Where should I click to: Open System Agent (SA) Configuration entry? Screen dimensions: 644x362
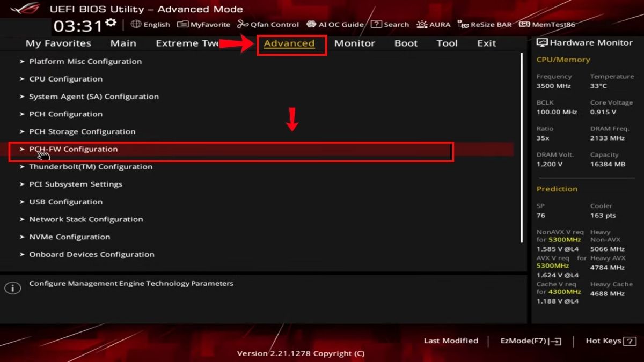coord(94,97)
